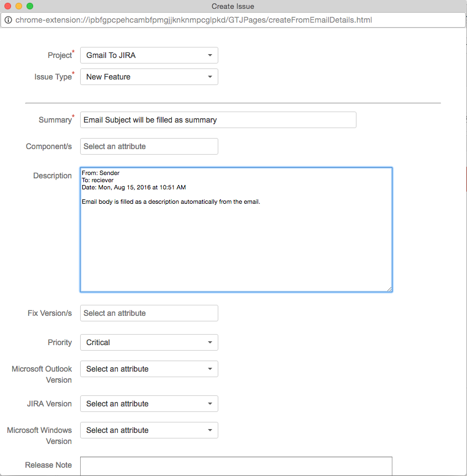Open the Priority dropdown set to Critical
The image size is (467, 476).
click(x=149, y=342)
